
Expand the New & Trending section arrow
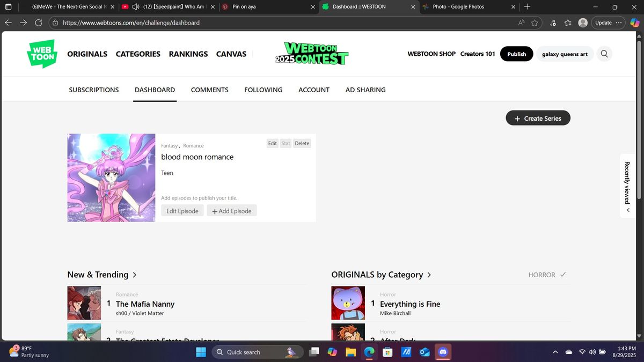(x=134, y=275)
